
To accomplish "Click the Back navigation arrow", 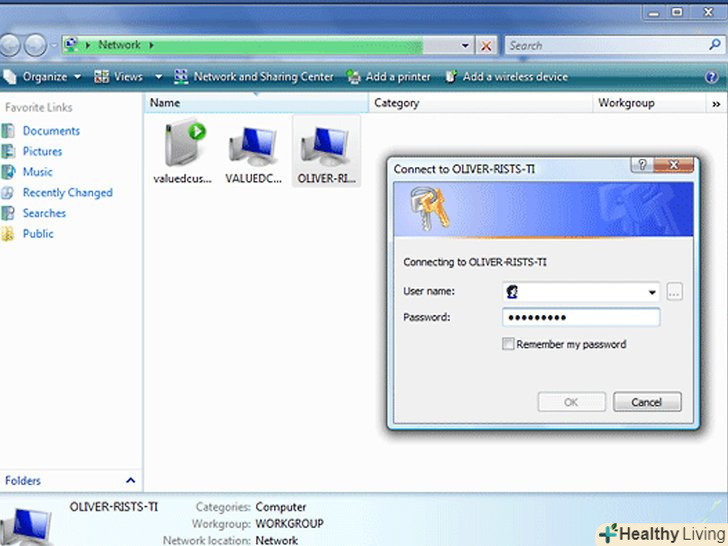I will pos(10,46).
